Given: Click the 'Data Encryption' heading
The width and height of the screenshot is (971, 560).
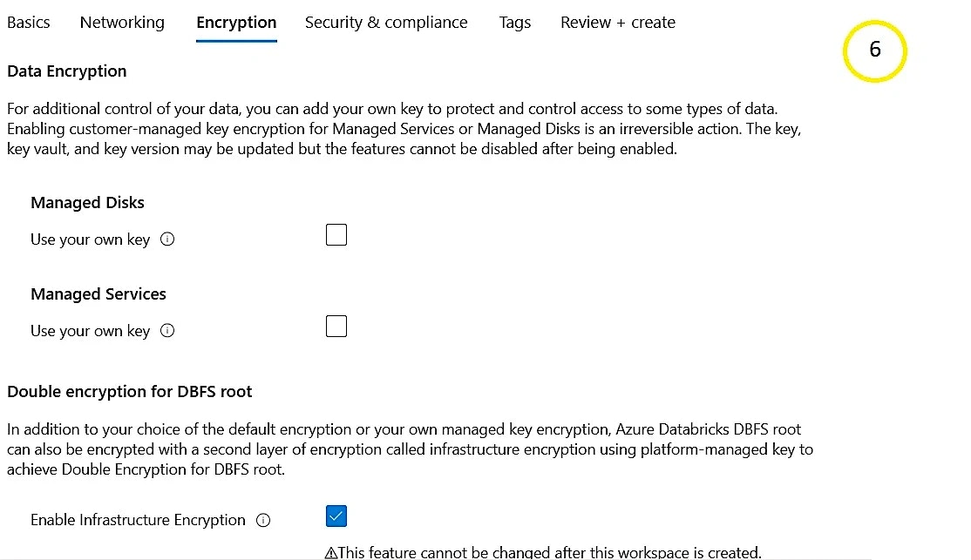Looking at the screenshot, I should (x=67, y=71).
